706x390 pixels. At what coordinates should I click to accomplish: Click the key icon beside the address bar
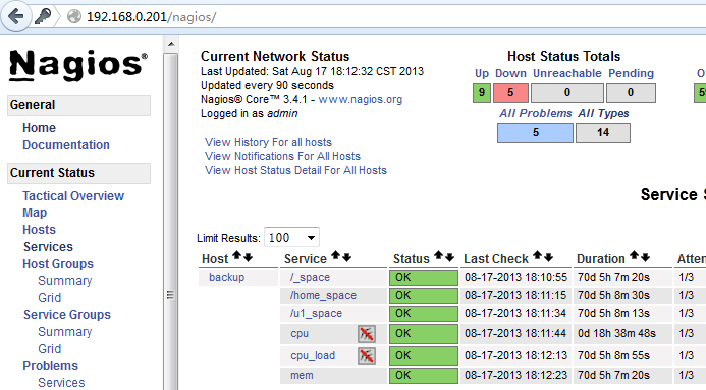[43, 17]
